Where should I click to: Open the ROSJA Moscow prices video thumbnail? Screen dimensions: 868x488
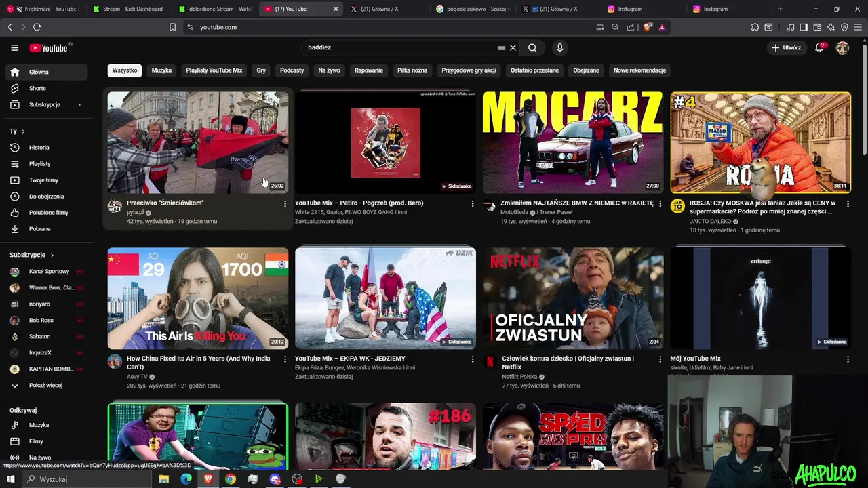point(760,142)
